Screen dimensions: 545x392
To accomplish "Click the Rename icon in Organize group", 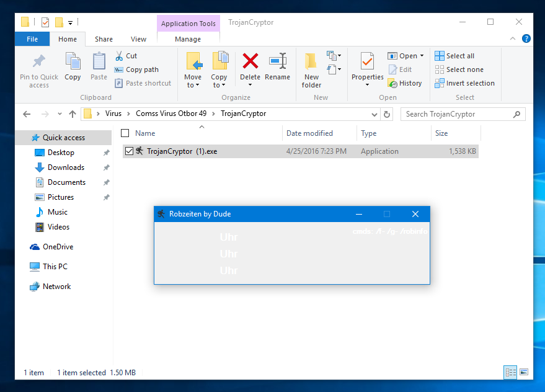I will pyautogui.click(x=277, y=61).
